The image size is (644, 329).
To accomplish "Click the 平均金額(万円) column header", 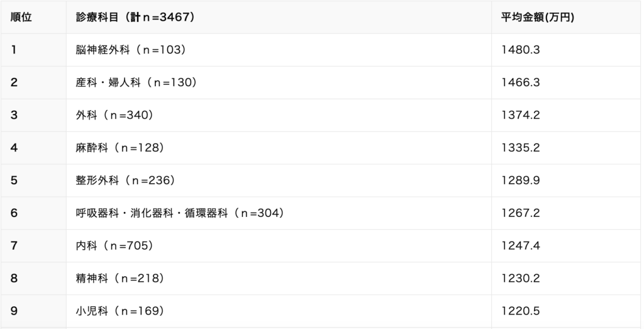I will tap(537, 17).
